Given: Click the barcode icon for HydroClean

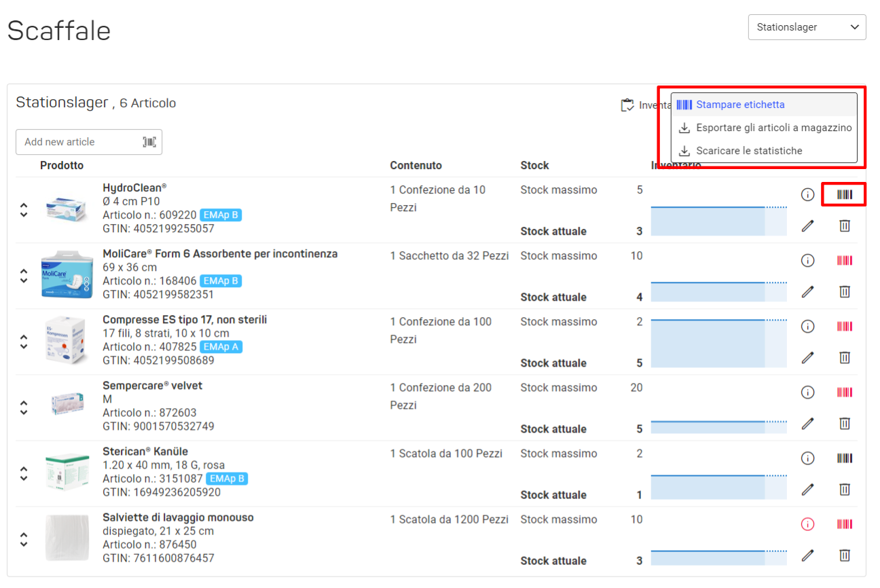Looking at the screenshot, I should tap(845, 195).
